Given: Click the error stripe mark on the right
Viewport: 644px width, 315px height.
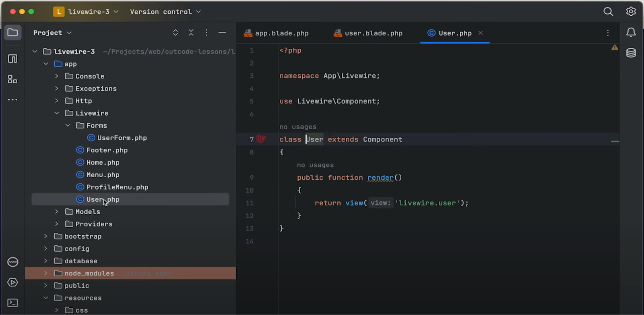Looking at the screenshot, I should click(615, 141).
